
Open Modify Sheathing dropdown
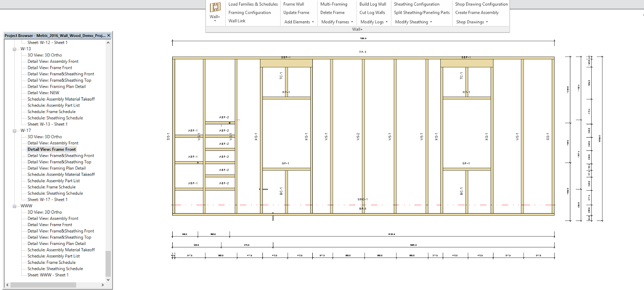413,22
